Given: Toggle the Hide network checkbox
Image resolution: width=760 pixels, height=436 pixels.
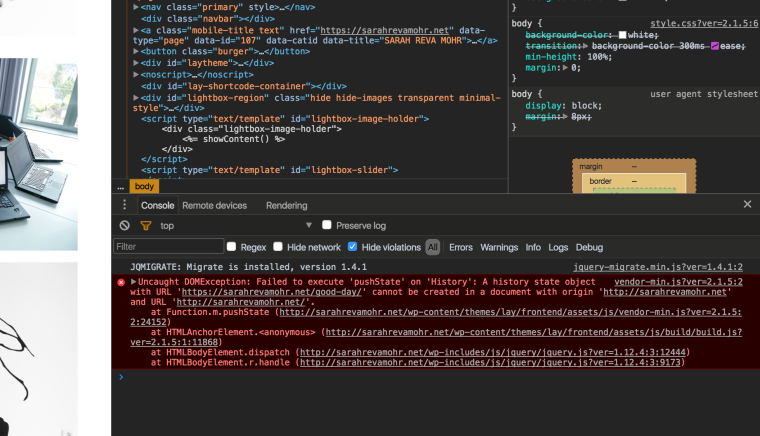Looking at the screenshot, I should (x=278, y=247).
